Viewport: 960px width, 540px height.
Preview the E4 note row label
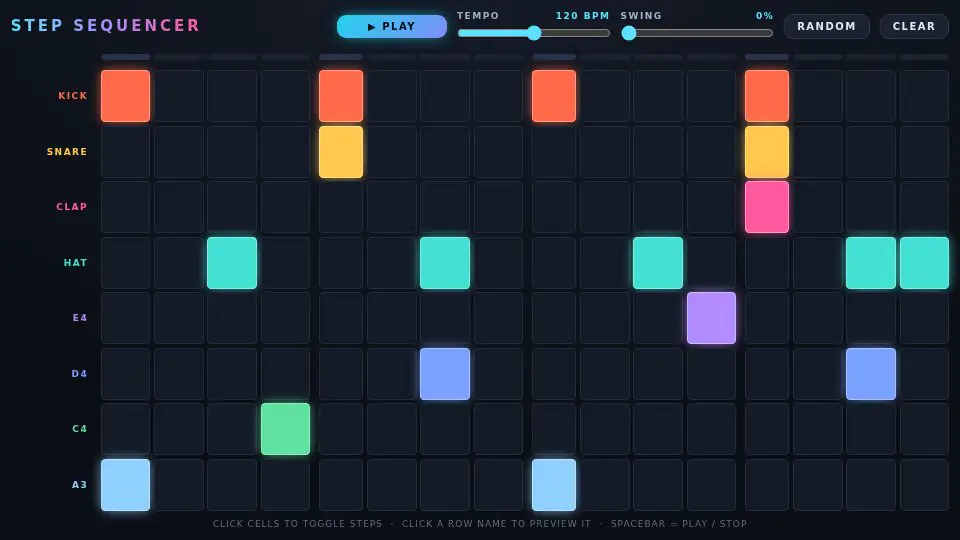tap(80, 318)
